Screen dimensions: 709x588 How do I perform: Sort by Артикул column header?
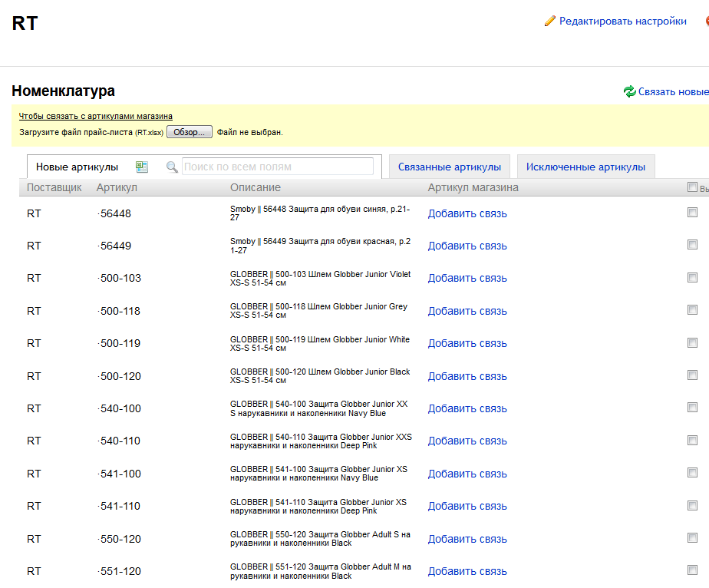pos(117,188)
